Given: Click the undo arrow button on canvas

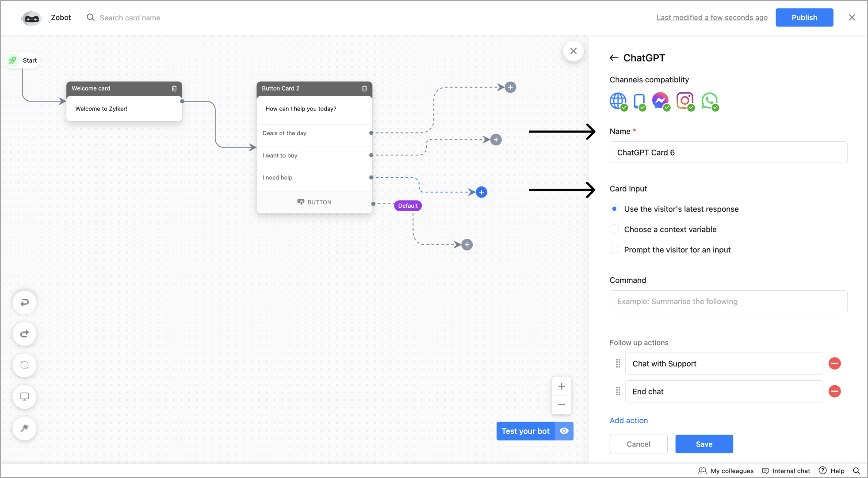Looking at the screenshot, I should (25, 303).
